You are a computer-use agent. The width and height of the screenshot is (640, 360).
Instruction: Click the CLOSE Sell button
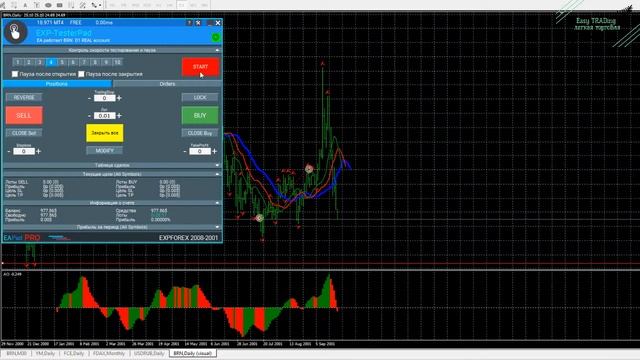click(24, 133)
